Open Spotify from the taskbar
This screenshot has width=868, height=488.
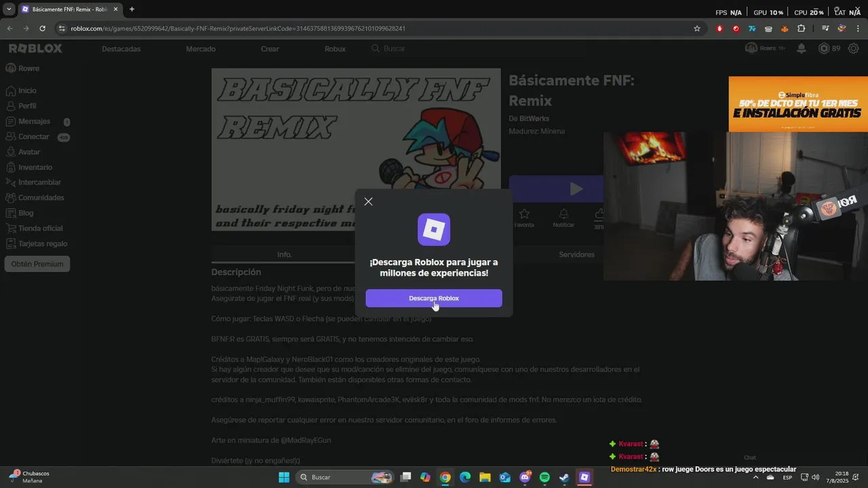[545, 477]
